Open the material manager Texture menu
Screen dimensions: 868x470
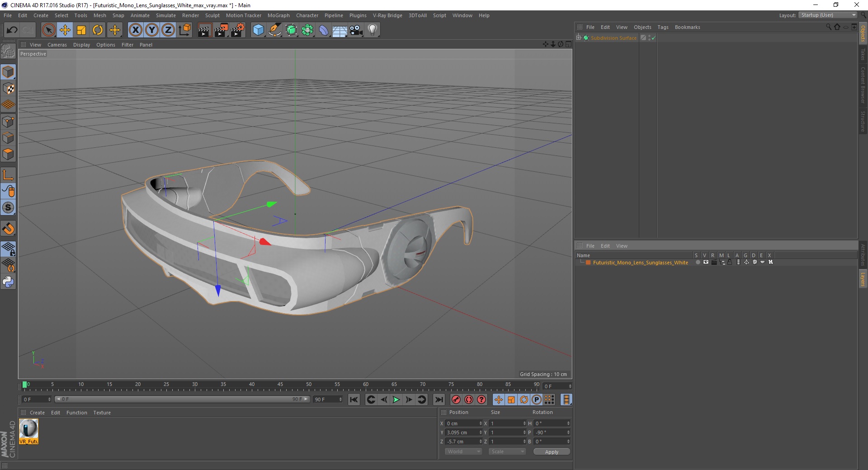point(102,413)
